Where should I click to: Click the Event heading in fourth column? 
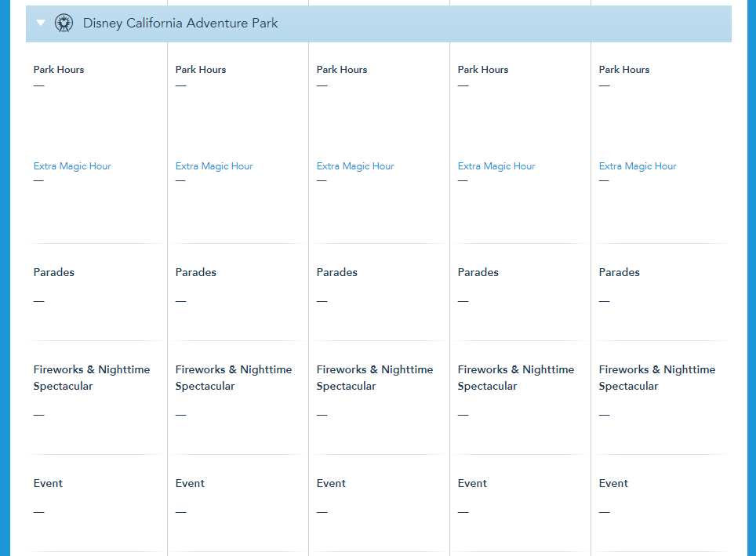tap(472, 484)
